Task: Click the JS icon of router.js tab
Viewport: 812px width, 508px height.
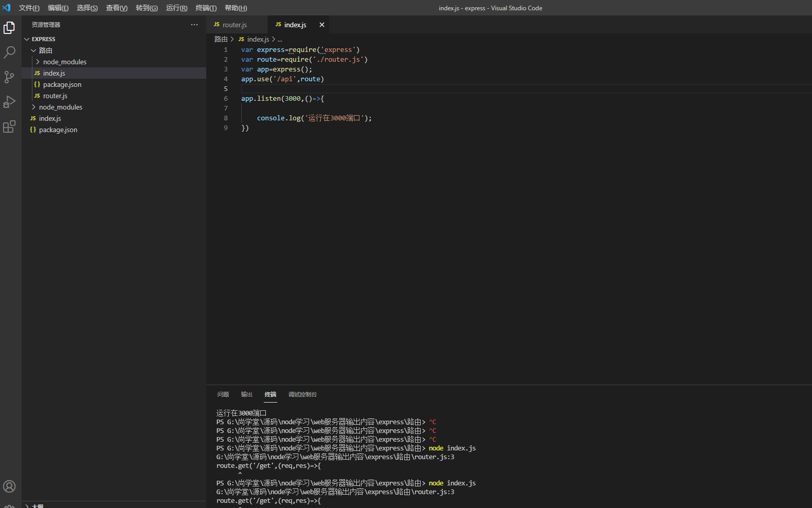Action: click(216, 25)
